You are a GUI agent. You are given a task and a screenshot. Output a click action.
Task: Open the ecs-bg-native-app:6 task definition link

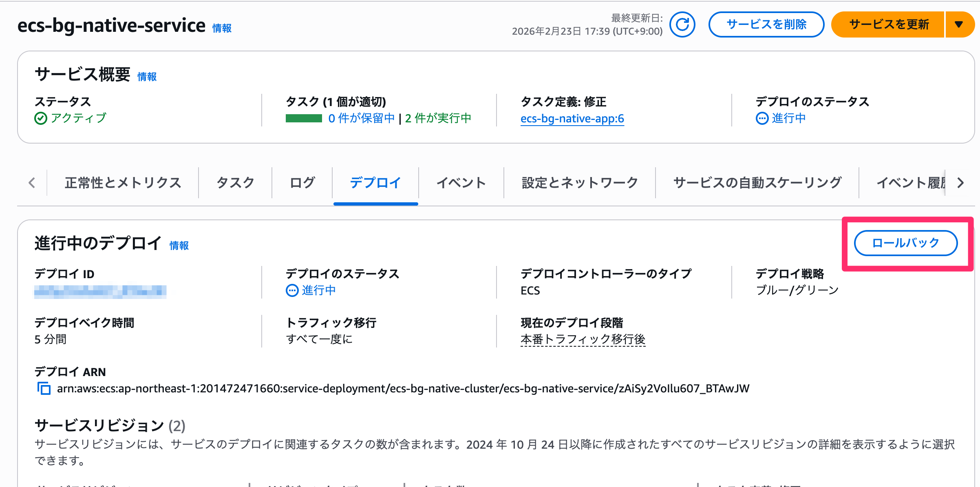pyautogui.click(x=572, y=119)
